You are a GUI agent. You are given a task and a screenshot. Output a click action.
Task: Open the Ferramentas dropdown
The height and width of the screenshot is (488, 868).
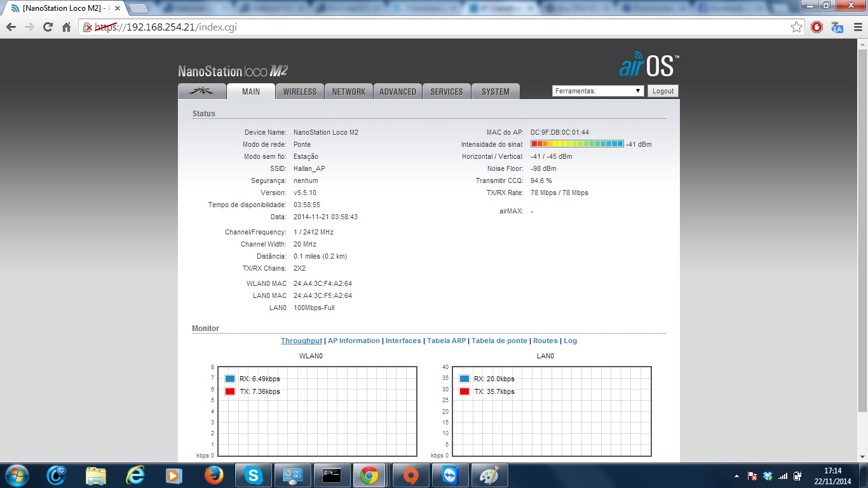pos(598,91)
